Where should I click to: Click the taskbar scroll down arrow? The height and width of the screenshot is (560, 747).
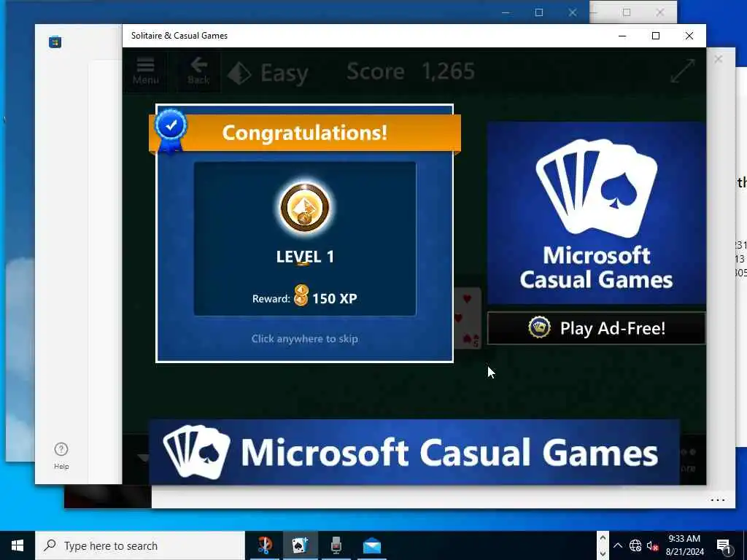point(603,553)
